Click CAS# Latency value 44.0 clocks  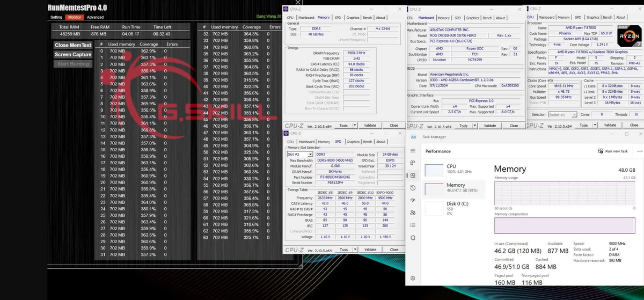356,64
